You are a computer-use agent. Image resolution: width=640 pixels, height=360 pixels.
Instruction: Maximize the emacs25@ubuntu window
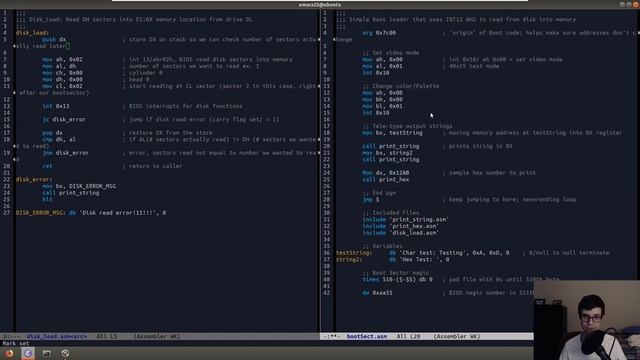click(629, 4)
